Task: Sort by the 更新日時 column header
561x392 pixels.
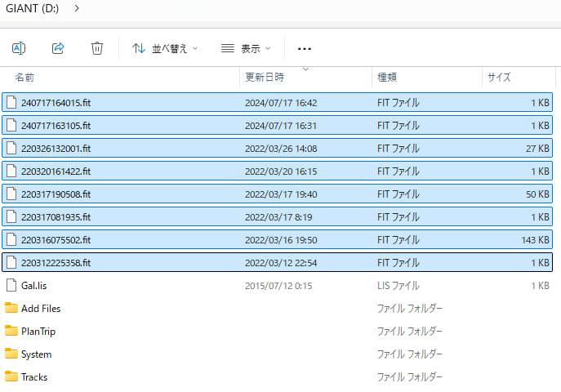Action: point(265,78)
